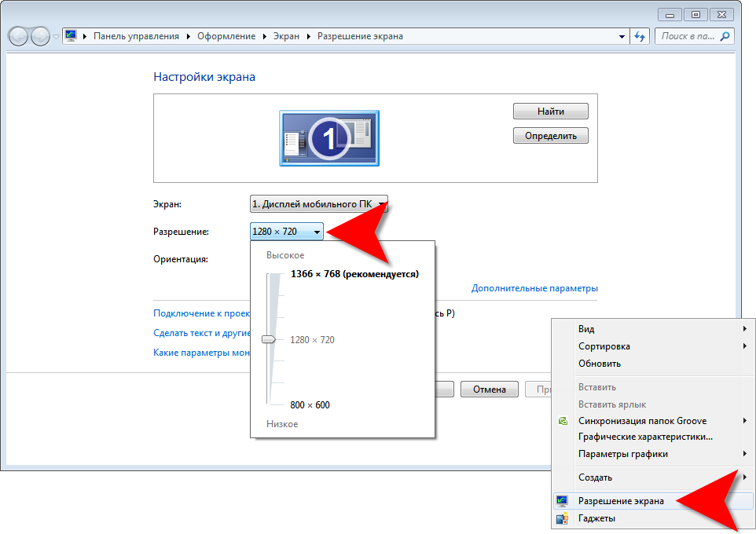756x534 pixels.
Task: Click the Control Panel computer icon in address bar
Action: [72, 36]
